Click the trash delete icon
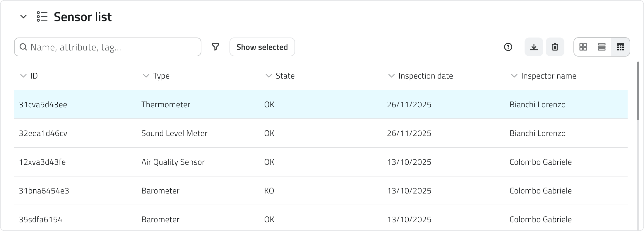Image resolution: width=644 pixels, height=231 pixels. [555, 47]
